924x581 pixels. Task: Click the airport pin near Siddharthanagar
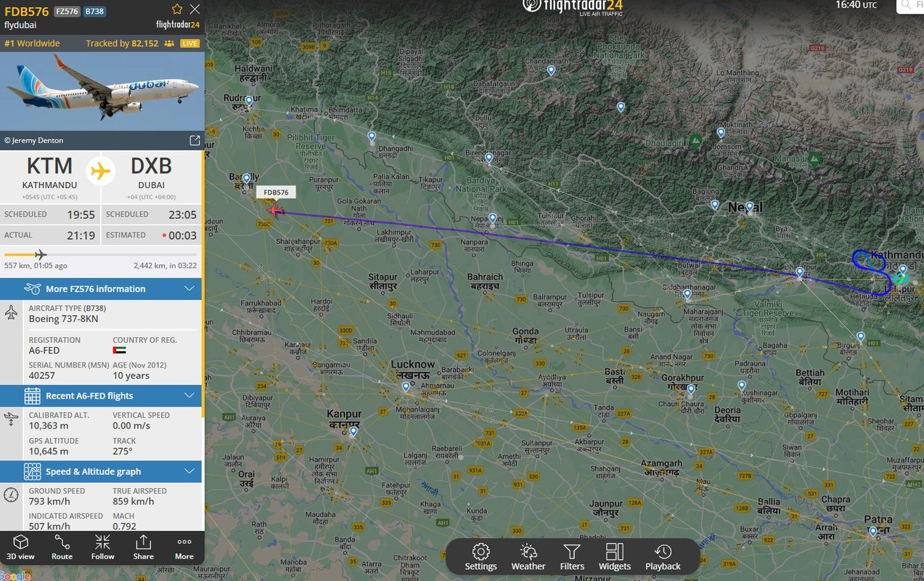coord(687,295)
